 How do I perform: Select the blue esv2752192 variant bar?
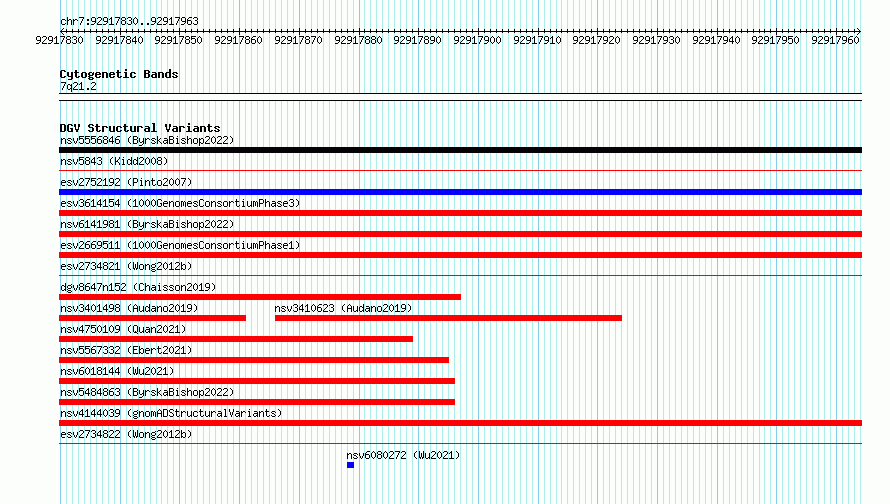(x=460, y=192)
